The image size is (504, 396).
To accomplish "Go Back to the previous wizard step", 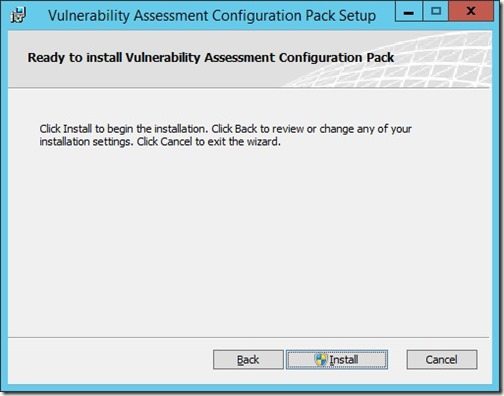I will click(248, 360).
